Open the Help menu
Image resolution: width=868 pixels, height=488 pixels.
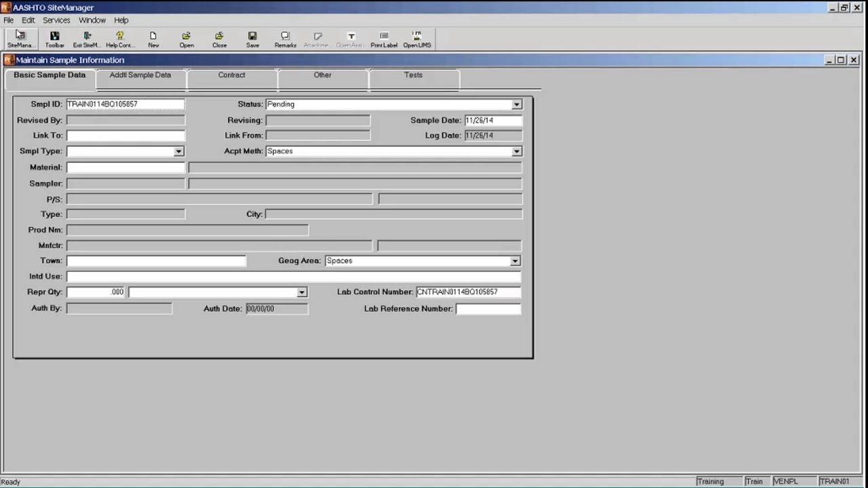click(x=121, y=20)
